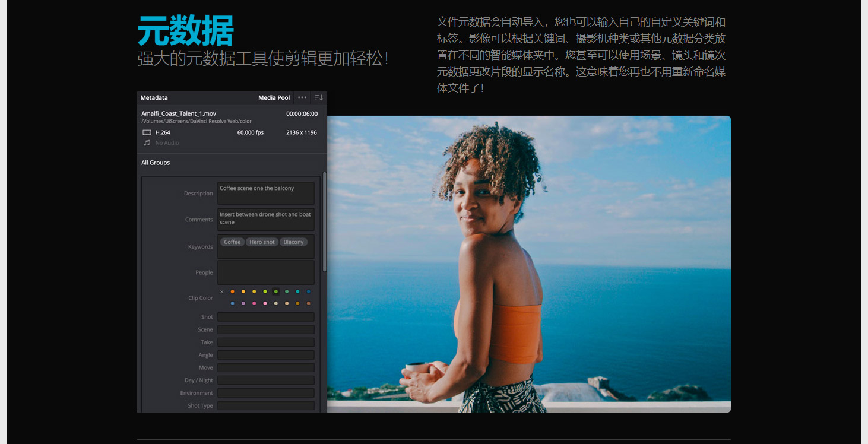The image size is (868, 444).
Task: Click the Description text field
Action: tap(266, 194)
